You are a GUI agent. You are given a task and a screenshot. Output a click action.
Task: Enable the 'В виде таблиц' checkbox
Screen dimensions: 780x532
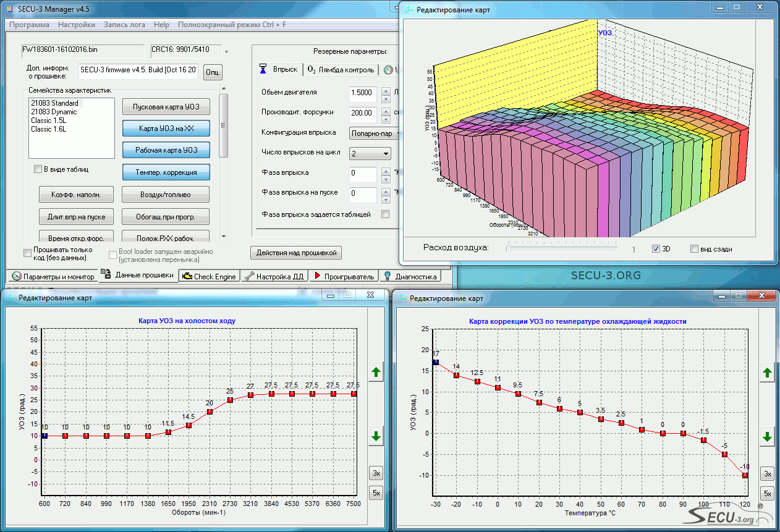tap(38, 169)
